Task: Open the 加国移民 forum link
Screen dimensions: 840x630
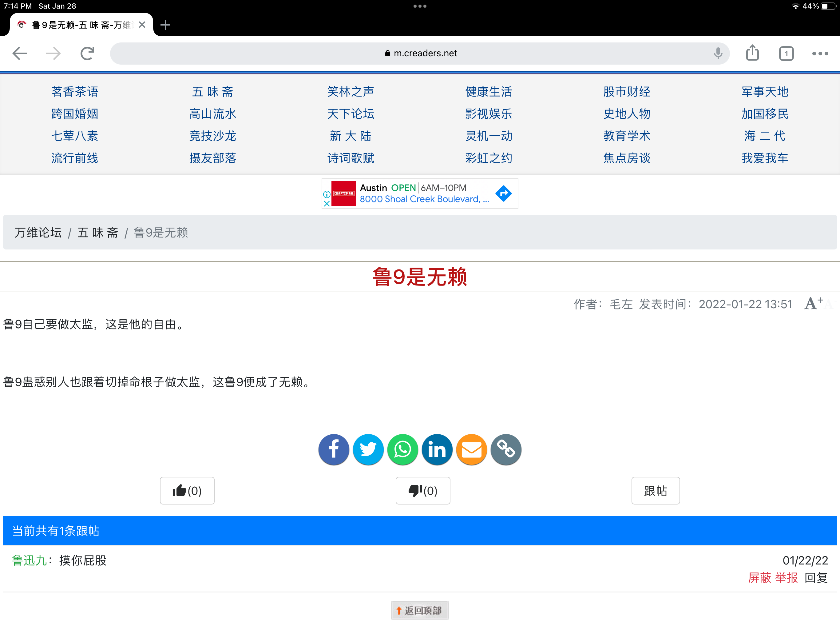Action: point(765,114)
